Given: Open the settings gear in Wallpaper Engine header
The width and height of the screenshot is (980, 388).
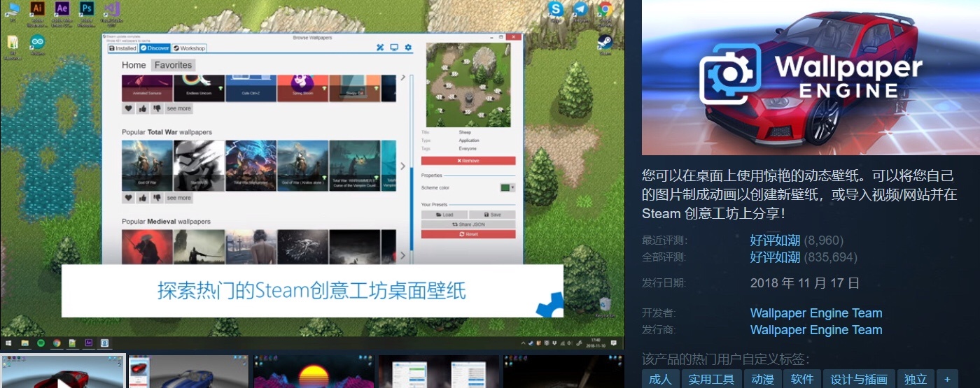Looking at the screenshot, I should tap(408, 48).
